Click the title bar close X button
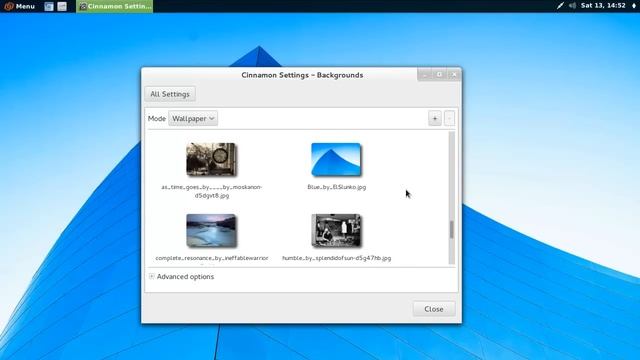The height and width of the screenshot is (360, 640). (x=454, y=75)
